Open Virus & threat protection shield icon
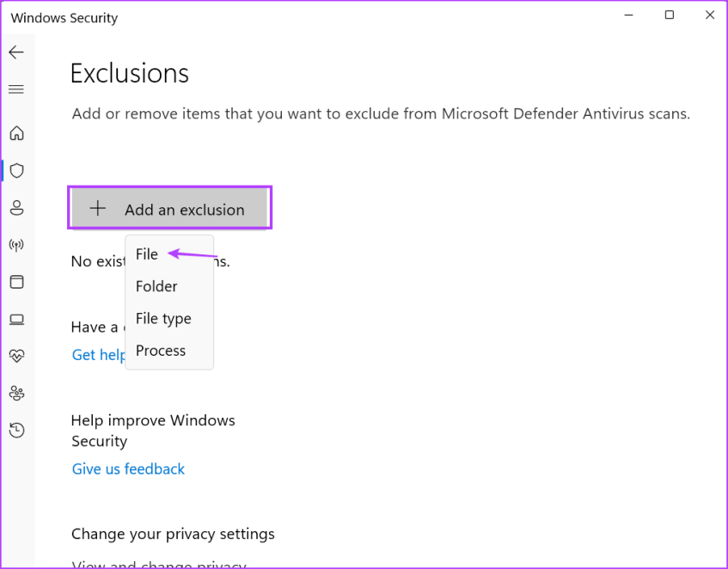The image size is (728, 569). click(x=16, y=170)
